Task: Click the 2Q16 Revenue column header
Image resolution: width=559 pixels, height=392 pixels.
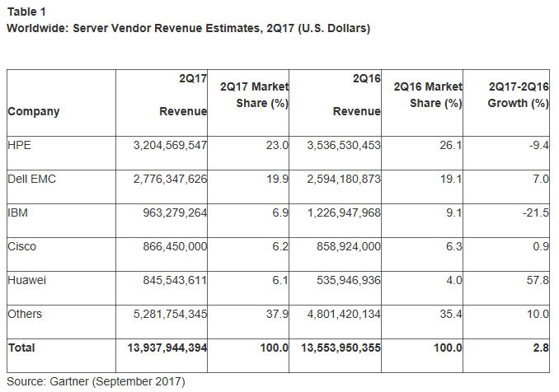Action: click(356, 95)
